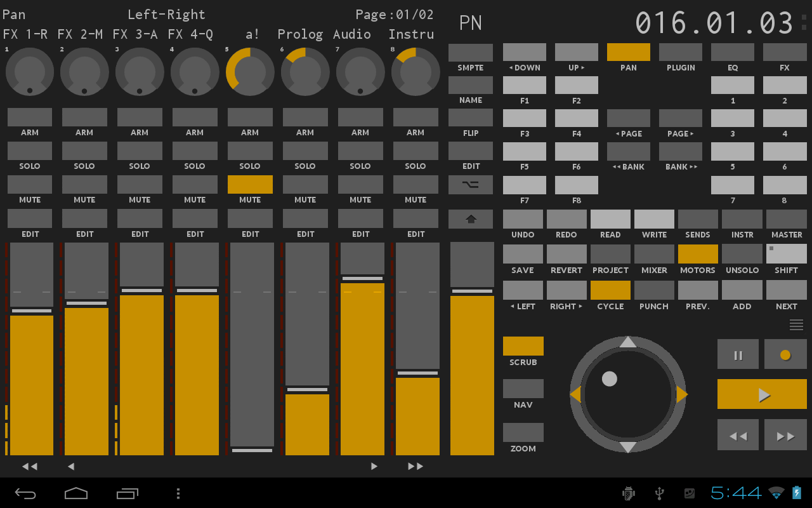Arm channel 1 for recording

(29, 117)
